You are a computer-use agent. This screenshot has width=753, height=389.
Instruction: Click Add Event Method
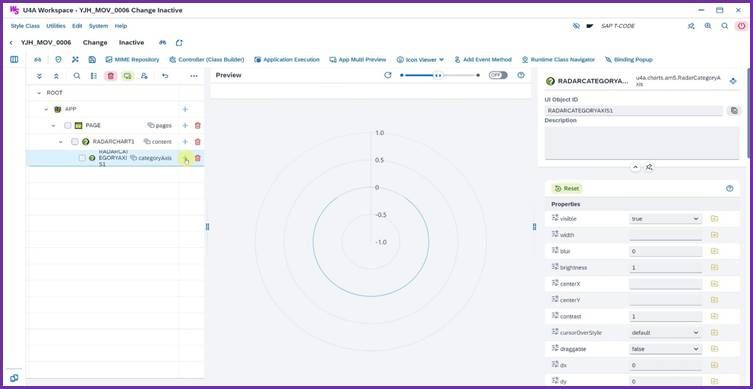483,60
